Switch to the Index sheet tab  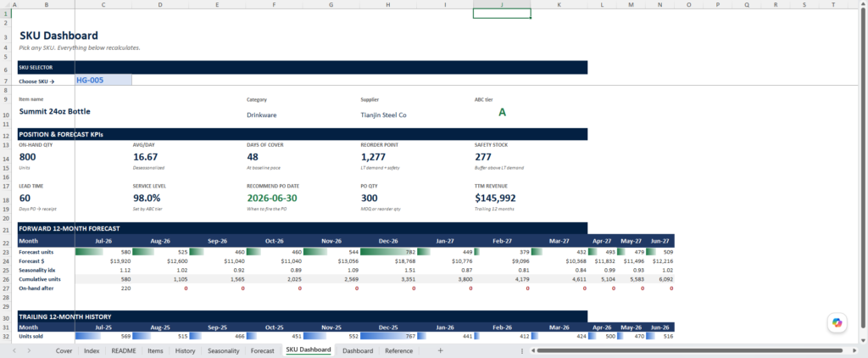coord(92,351)
